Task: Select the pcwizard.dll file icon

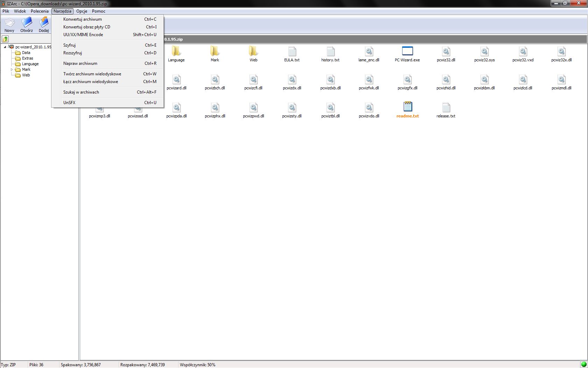Action: (176, 79)
